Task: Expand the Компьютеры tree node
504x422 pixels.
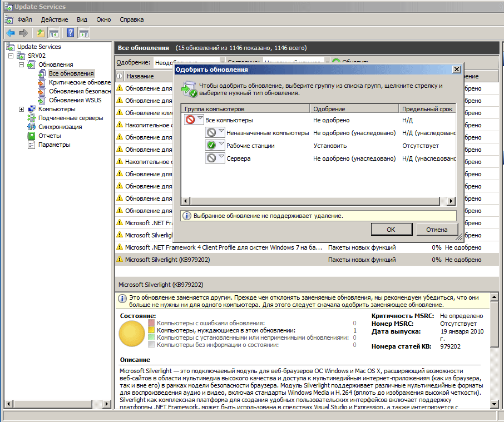Action: [22, 109]
